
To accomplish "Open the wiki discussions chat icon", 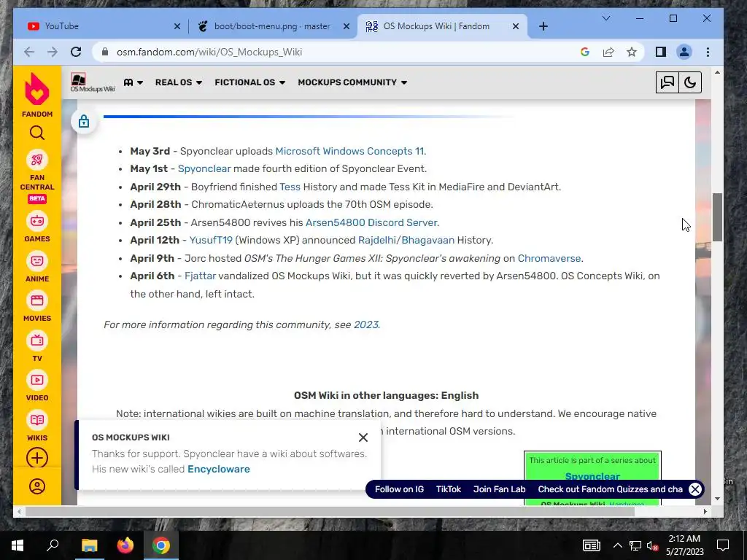I will pyautogui.click(x=667, y=82).
